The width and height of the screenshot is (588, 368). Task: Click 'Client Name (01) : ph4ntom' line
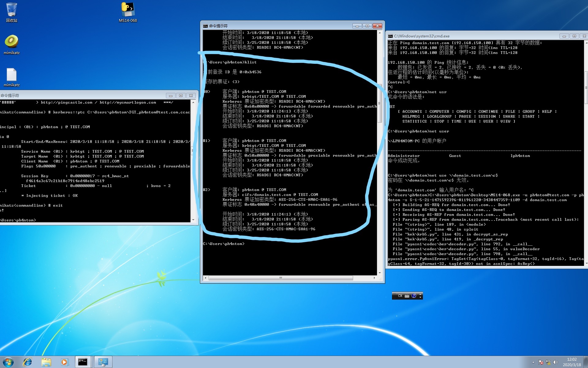[70, 161]
